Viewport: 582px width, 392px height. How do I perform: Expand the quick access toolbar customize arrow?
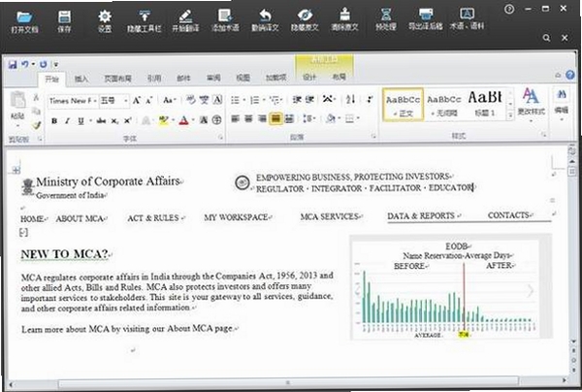[56, 65]
